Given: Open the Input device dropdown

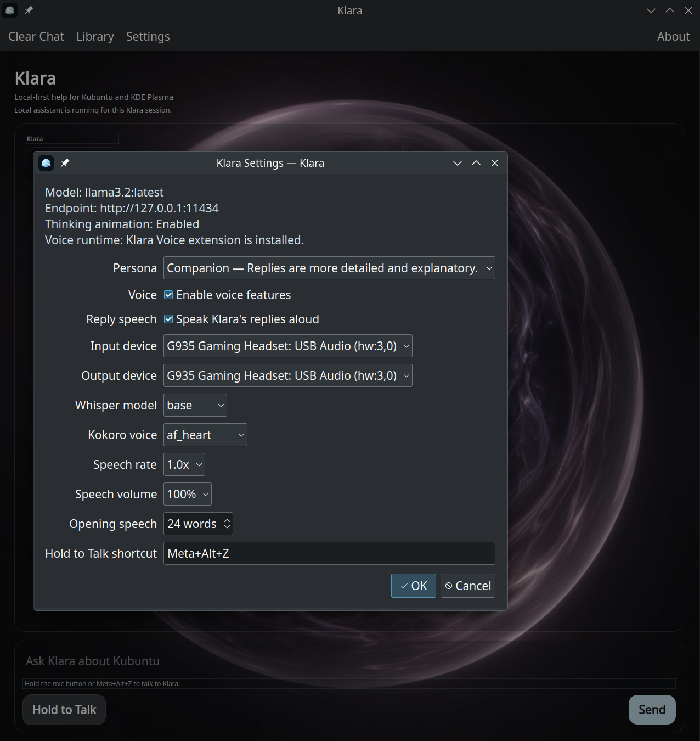Looking at the screenshot, I should (288, 346).
